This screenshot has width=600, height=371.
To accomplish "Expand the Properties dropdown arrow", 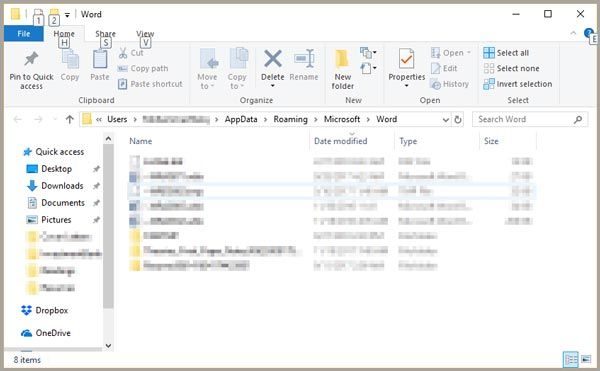I will [406, 86].
